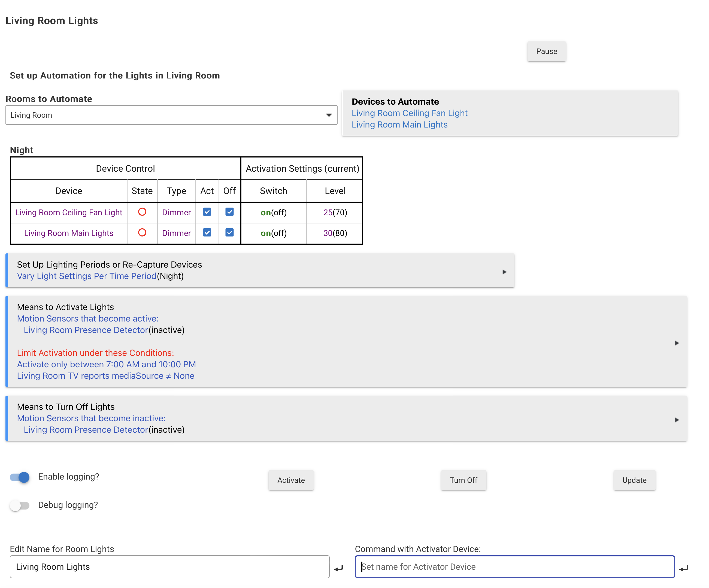Open the Rooms to Automate dropdown
This screenshot has height=588, width=709.
[171, 115]
